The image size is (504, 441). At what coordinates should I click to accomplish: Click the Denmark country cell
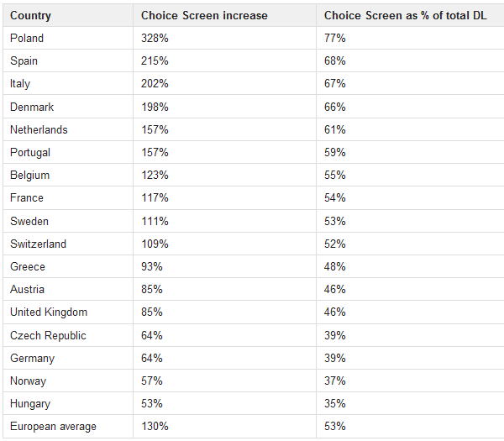pyautogui.click(x=30, y=107)
